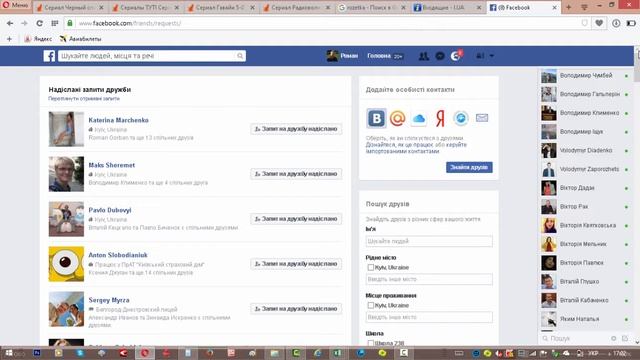Open the Авиабилеты bookmark

tap(80, 39)
